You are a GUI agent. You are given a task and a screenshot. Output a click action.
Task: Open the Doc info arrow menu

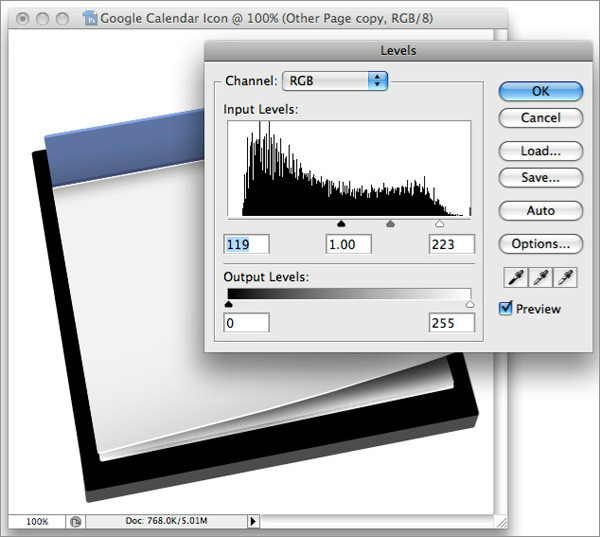coord(253,521)
